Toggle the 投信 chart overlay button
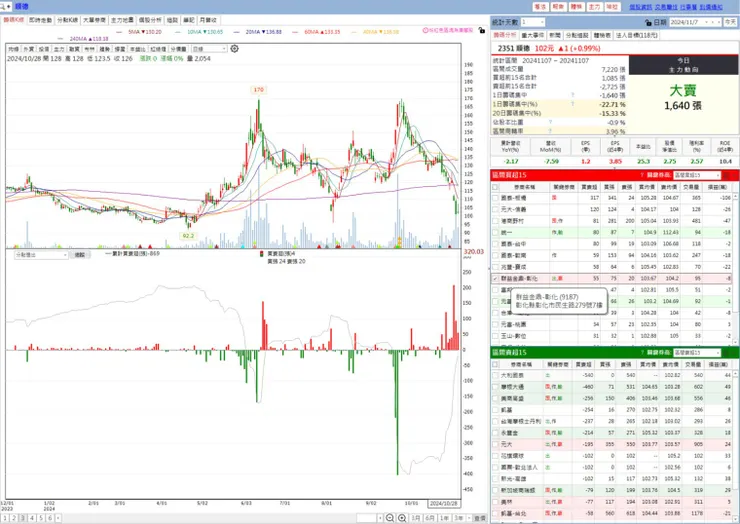740x524 pixels. click(x=44, y=49)
